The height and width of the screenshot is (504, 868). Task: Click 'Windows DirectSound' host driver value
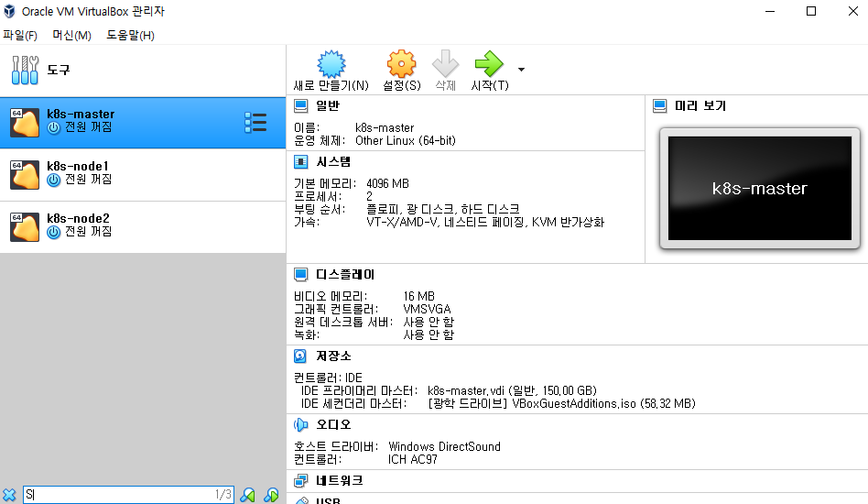coord(444,446)
